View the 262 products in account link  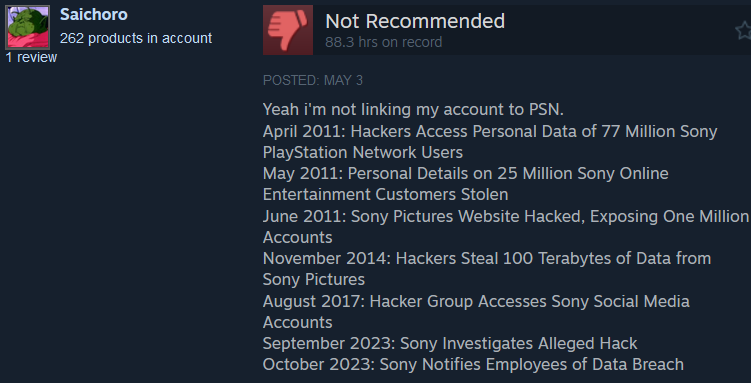pyautogui.click(x=136, y=38)
